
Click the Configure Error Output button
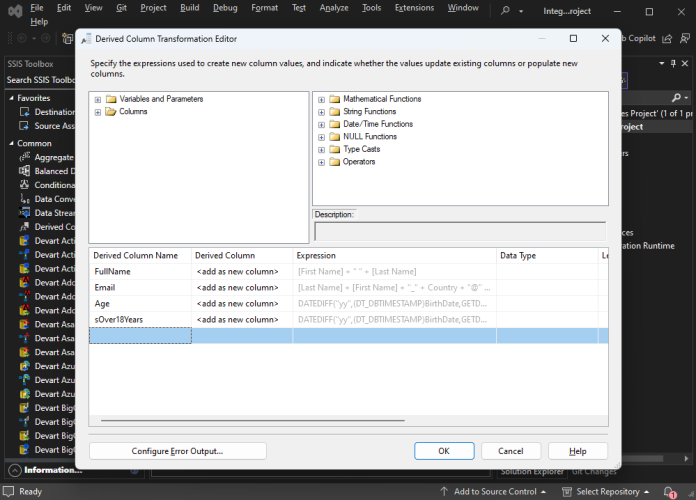[x=178, y=451]
